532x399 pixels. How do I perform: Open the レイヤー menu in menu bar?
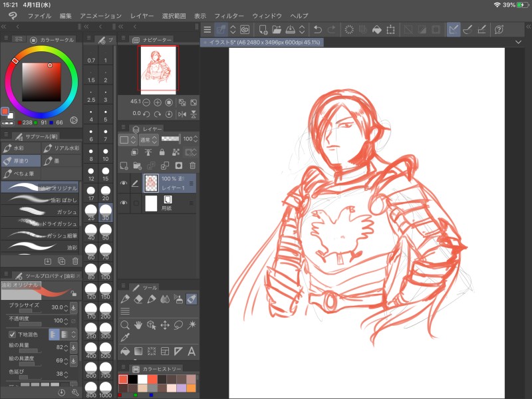142,15
